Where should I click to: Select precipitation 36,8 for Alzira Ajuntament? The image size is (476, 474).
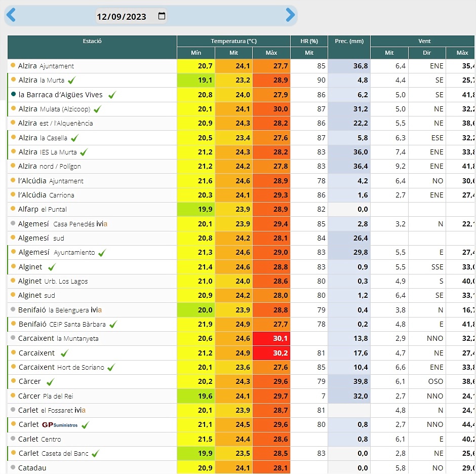(x=349, y=66)
